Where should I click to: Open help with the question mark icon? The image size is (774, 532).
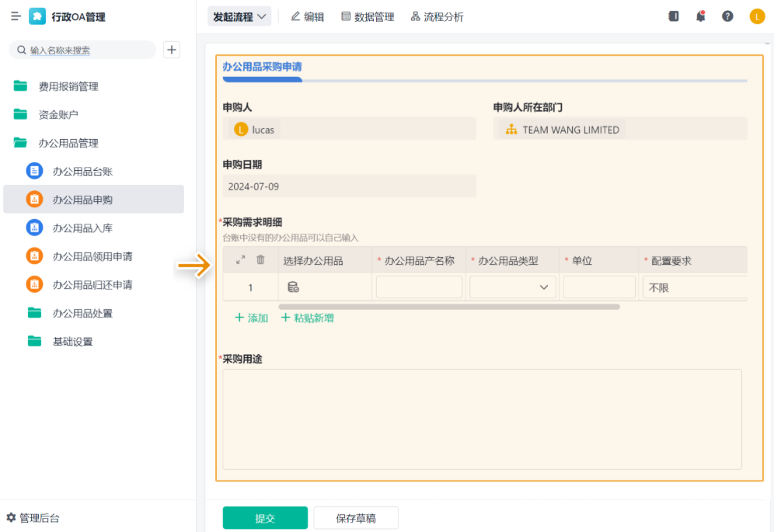[x=727, y=16]
